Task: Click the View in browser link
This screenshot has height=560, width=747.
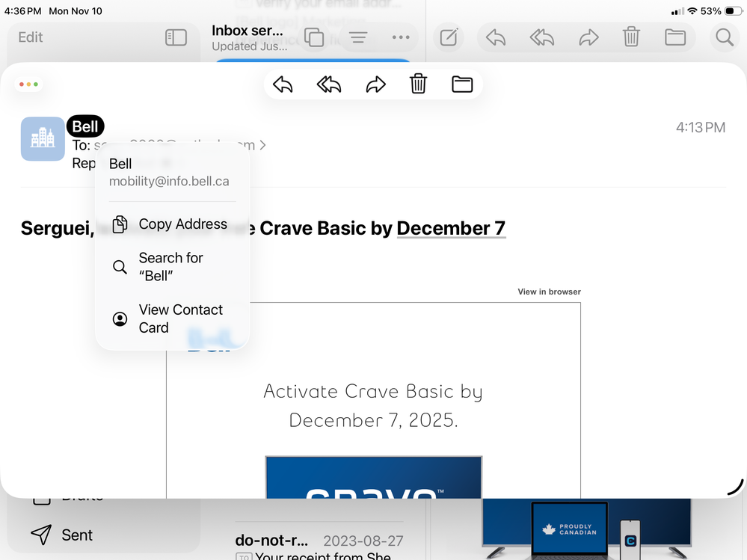Action: [x=549, y=292]
